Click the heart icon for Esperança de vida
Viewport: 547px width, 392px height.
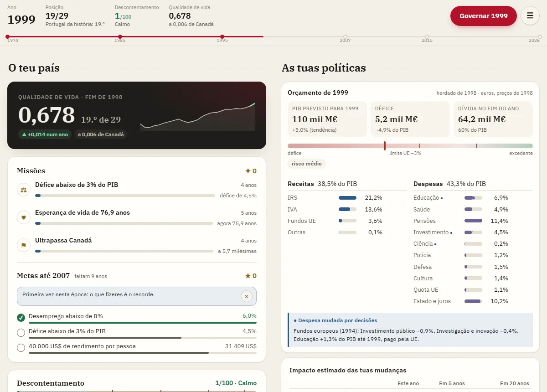pos(24,217)
